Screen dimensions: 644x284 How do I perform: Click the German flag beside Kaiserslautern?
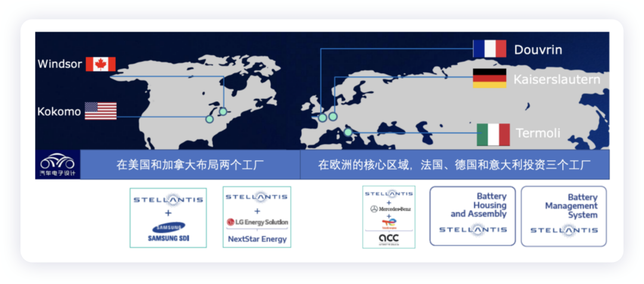pos(490,78)
